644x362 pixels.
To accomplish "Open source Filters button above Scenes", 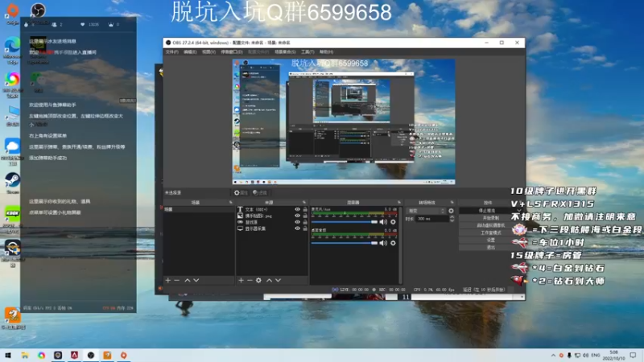I will coord(259,192).
